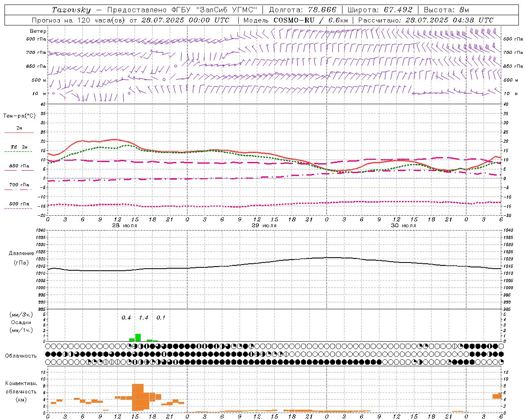Click the Широта: 67.492 value

tap(380, 10)
